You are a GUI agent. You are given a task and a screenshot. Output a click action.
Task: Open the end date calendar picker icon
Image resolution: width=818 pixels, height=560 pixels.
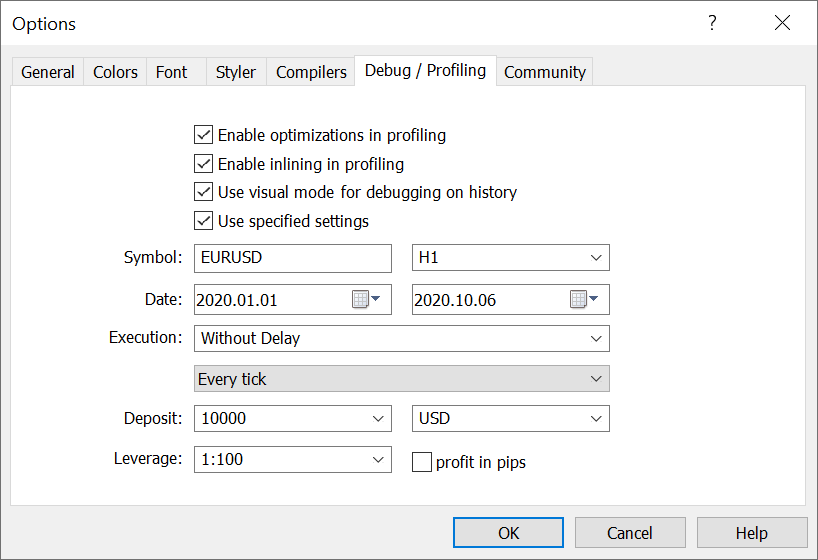[584, 299]
